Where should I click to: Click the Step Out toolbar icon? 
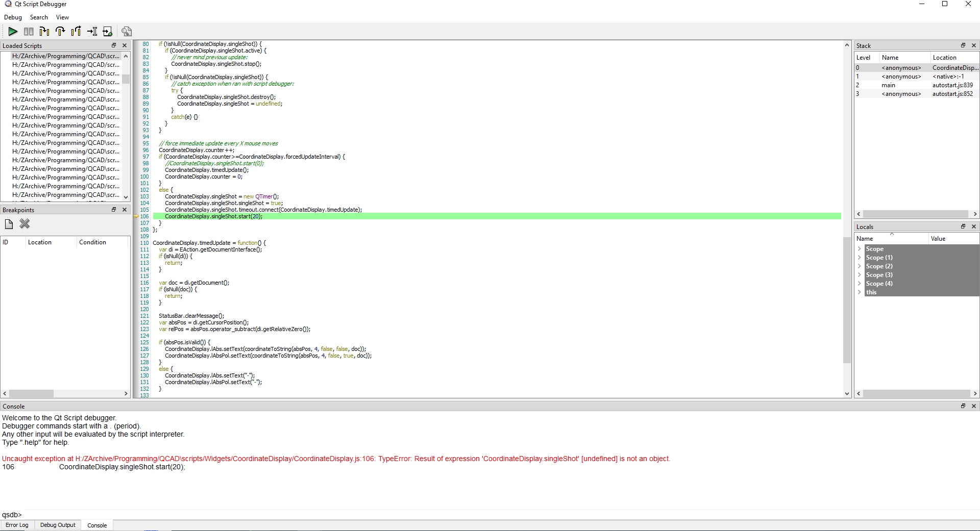[76, 32]
